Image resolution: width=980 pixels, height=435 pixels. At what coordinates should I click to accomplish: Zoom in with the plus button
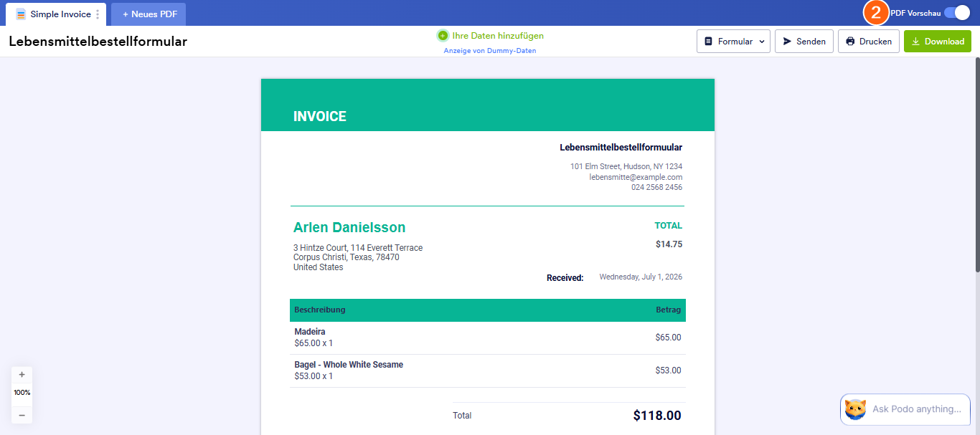click(22, 375)
